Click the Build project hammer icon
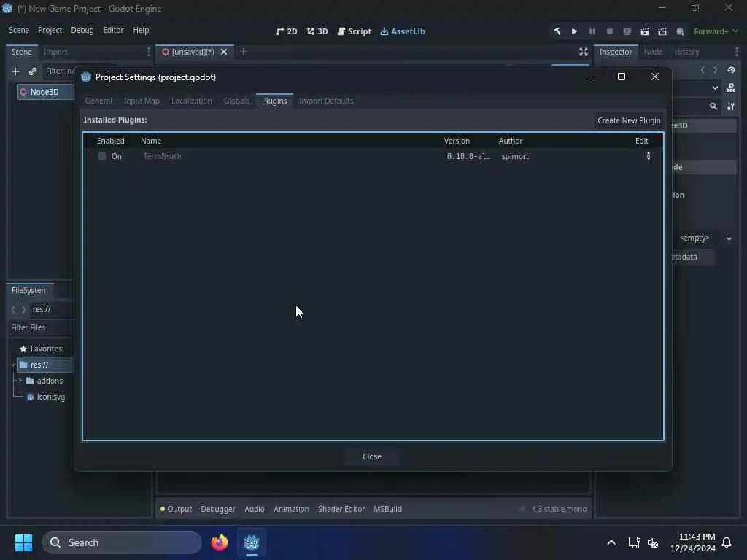The image size is (747, 560). click(557, 31)
